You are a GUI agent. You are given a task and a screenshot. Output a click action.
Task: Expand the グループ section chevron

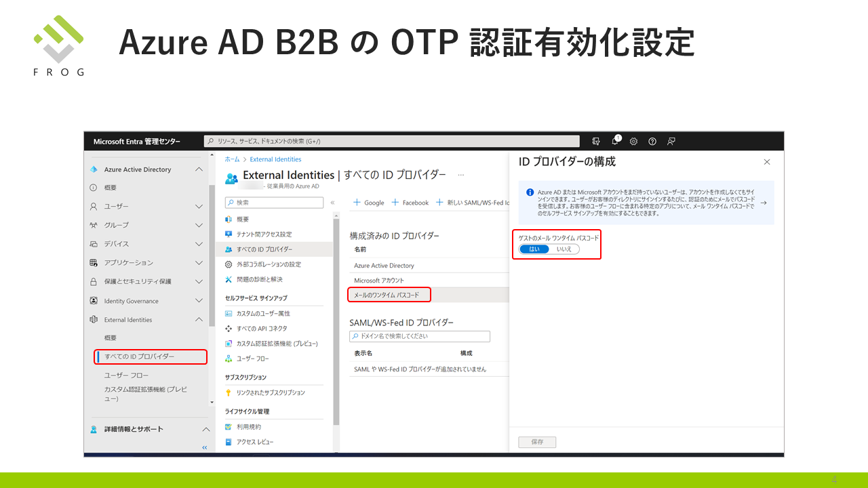(x=199, y=225)
